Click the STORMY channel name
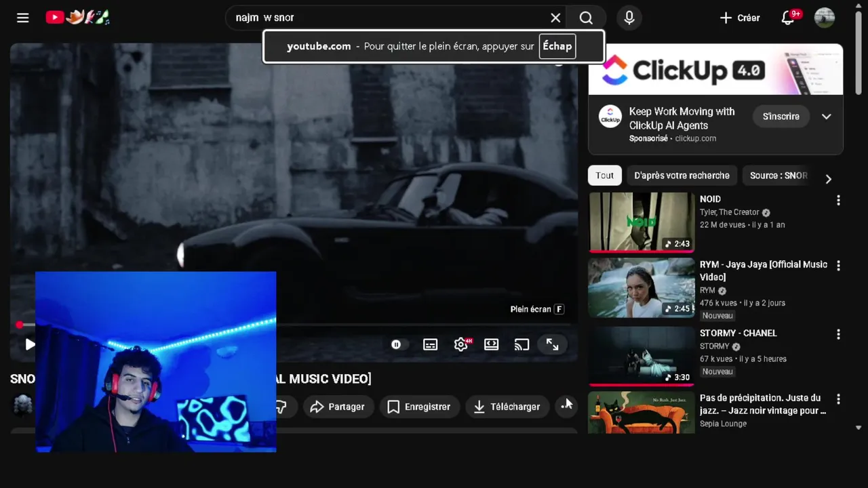Viewport: 868px width, 488px height. (x=715, y=346)
